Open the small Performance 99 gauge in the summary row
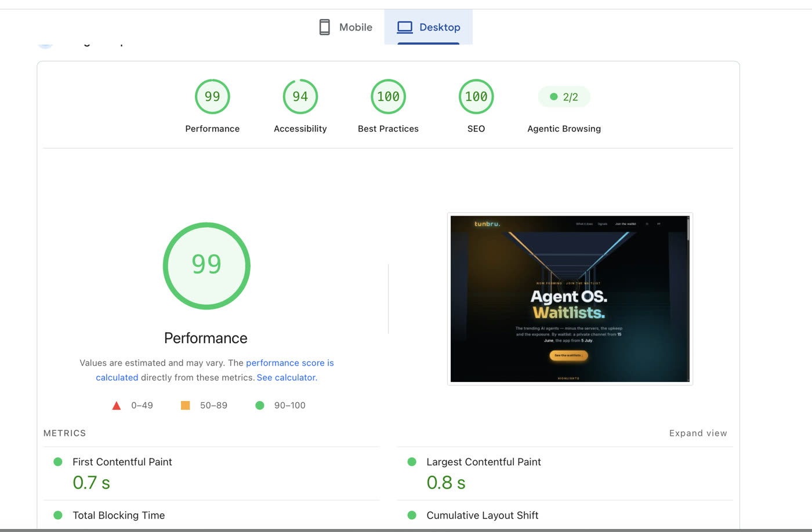Viewport: 812px width, 532px height. pos(212,97)
